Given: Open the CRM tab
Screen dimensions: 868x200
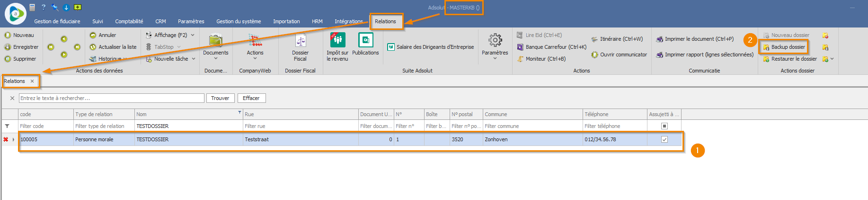Looking at the screenshot, I should [x=160, y=21].
